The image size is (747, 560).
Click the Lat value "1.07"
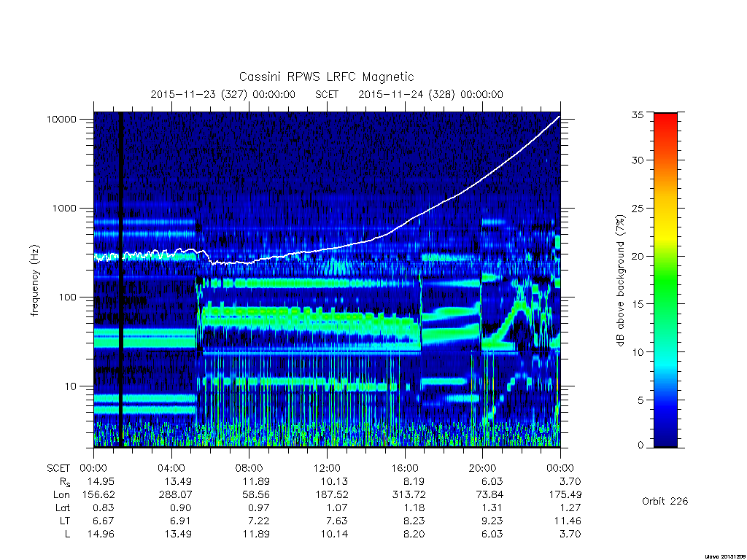coord(337,507)
